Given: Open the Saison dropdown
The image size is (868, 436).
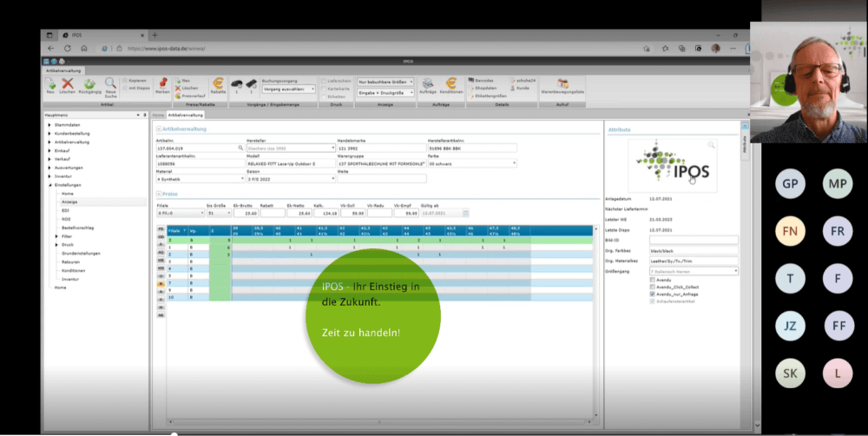Looking at the screenshot, I should [x=291, y=179].
